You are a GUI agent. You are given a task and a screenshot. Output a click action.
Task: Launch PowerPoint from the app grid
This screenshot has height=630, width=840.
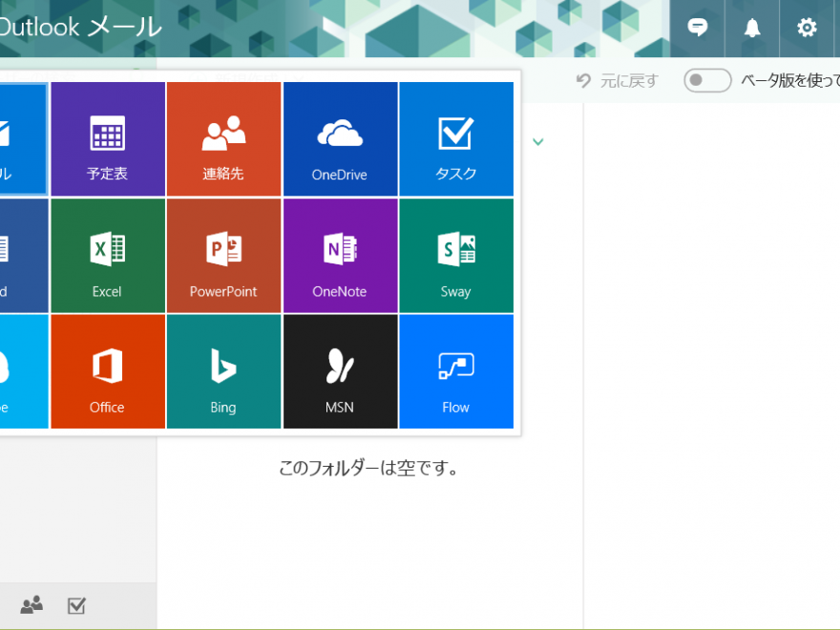(x=224, y=256)
